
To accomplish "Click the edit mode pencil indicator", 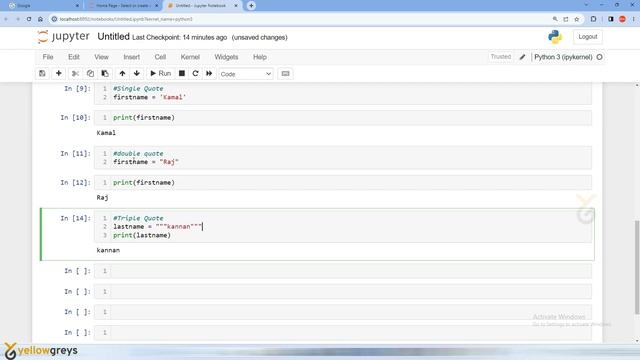I will click(x=522, y=57).
